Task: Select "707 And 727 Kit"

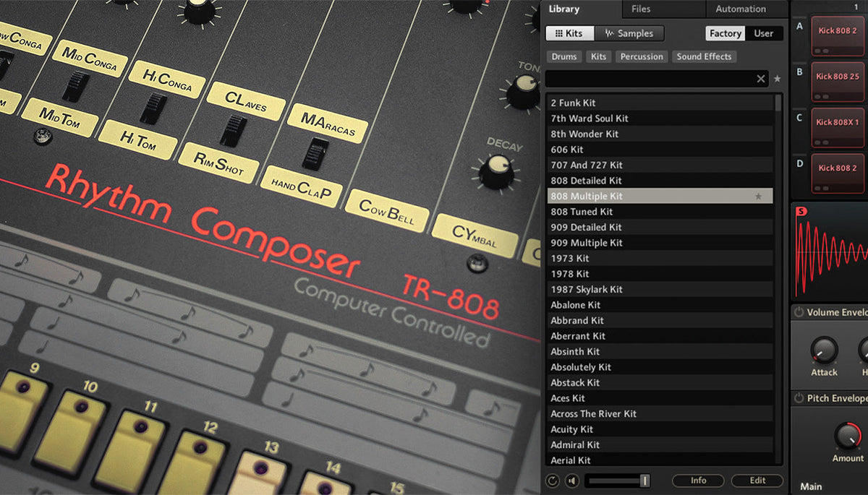Action: click(660, 165)
